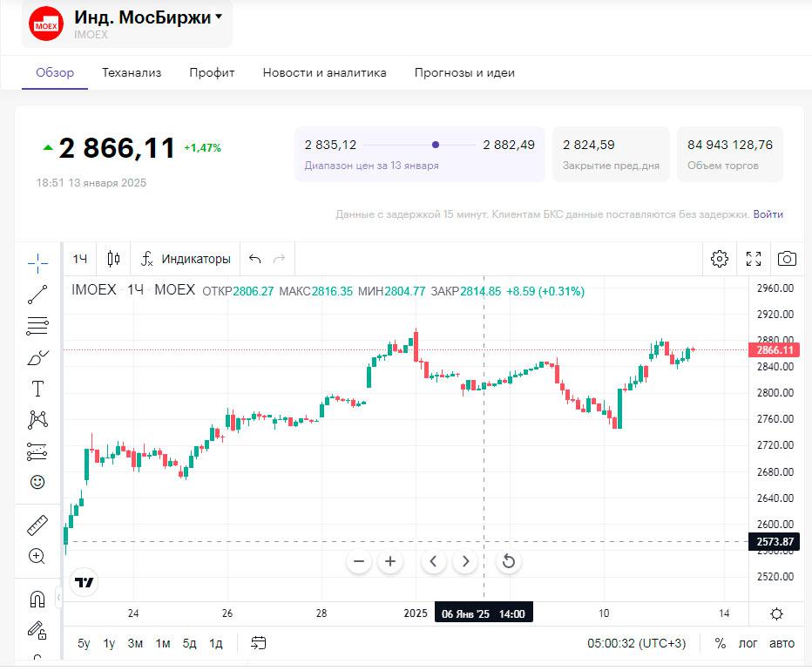Open the emoji icons tool

pyautogui.click(x=37, y=482)
